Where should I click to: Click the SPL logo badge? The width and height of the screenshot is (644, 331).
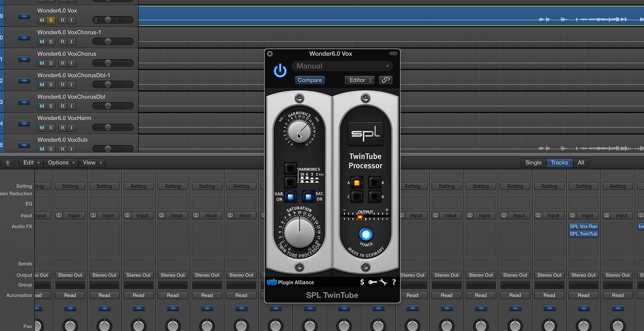click(x=365, y=134)
